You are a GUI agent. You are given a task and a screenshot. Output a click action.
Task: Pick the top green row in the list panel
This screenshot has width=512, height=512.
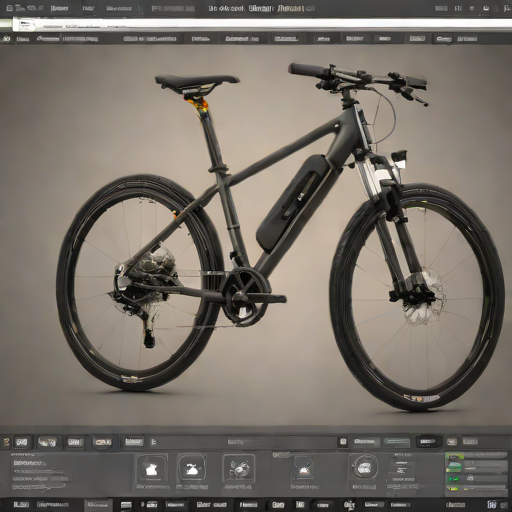coord(477,456)
